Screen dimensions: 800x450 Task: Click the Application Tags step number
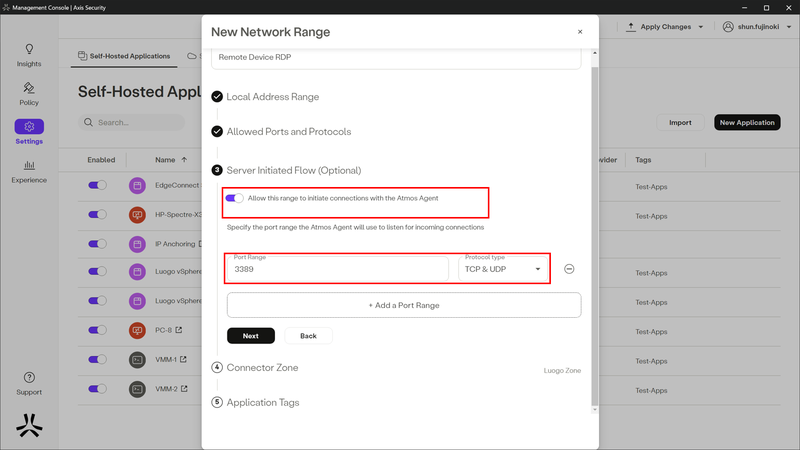tap(217, 402)
